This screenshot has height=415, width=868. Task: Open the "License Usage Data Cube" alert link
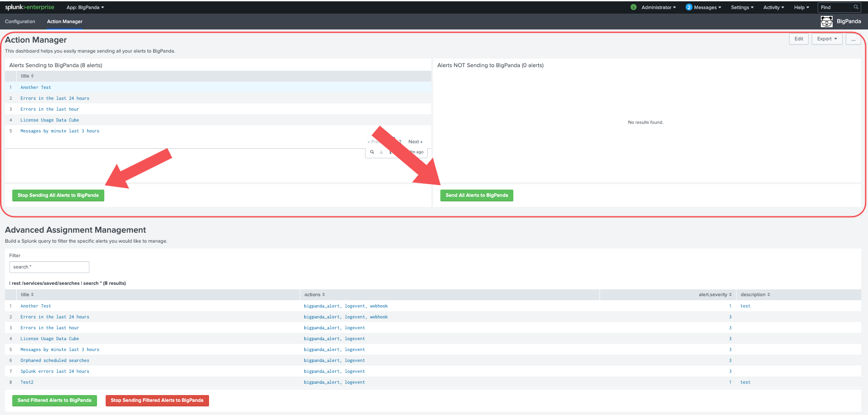click(x=49, y=120)
